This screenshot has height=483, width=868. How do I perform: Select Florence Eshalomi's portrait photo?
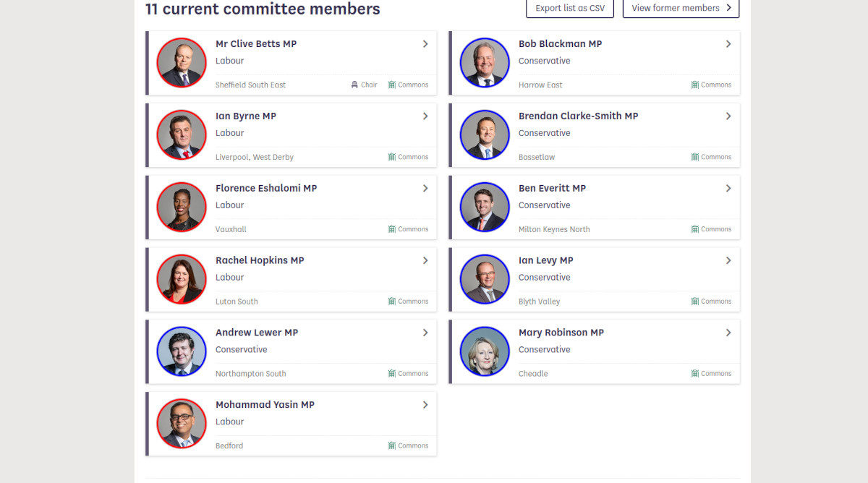[x=182, y=208]
